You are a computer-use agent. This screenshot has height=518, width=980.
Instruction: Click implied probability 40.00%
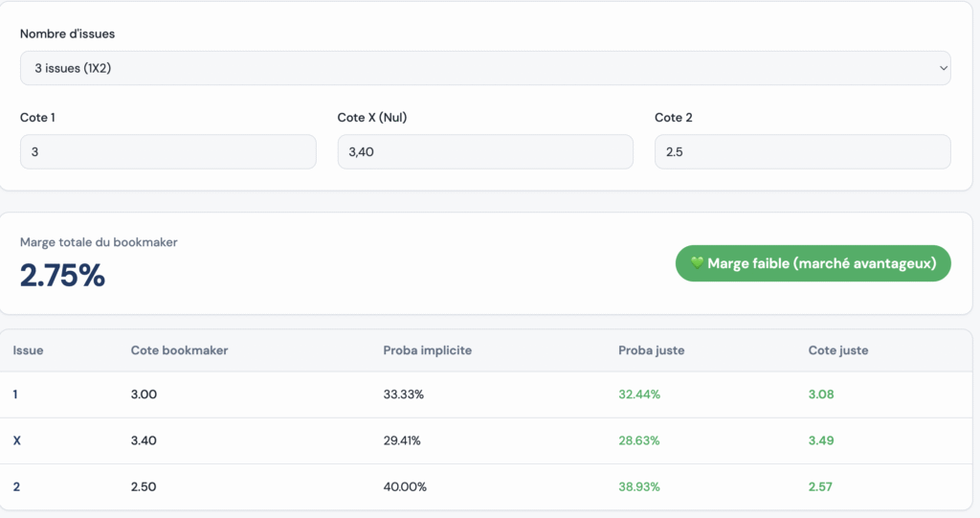404,486
